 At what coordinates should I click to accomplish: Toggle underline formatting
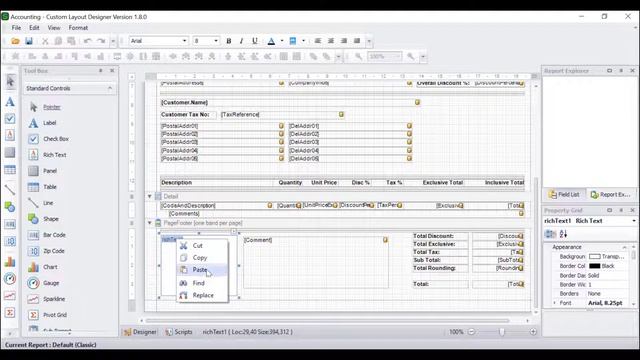(x=255, y=41)
